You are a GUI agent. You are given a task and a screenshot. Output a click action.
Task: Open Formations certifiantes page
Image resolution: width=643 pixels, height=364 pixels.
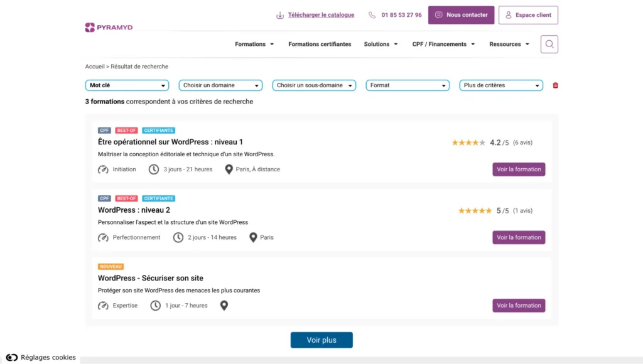click(320, 45)
